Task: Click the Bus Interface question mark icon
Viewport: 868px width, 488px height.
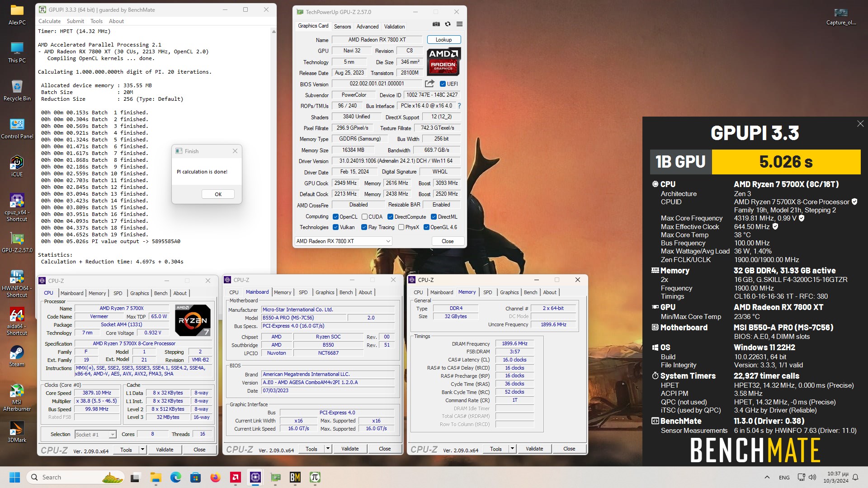Action: pyautogui.click(x=459, y=106)
